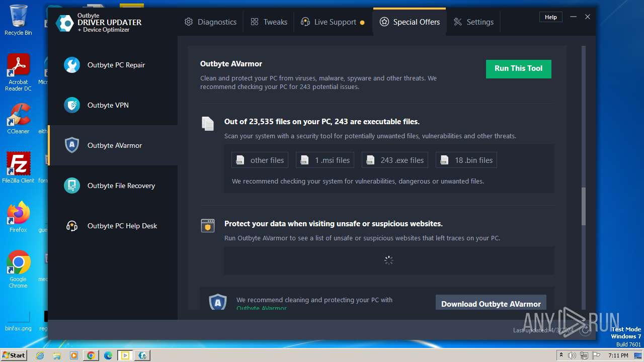The height and width of the screenshot is (362, 644).
Task: Click the 'other files' chip
Action: tap(260, 160)
